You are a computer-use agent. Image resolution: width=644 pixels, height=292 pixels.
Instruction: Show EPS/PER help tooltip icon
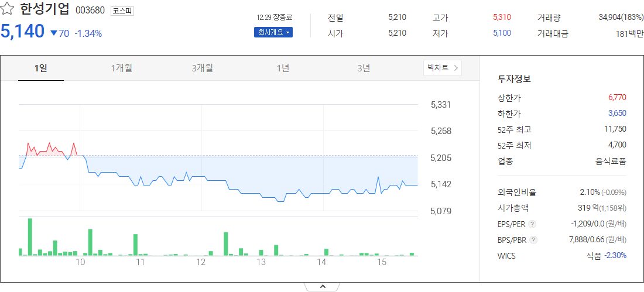click(532, 224)
